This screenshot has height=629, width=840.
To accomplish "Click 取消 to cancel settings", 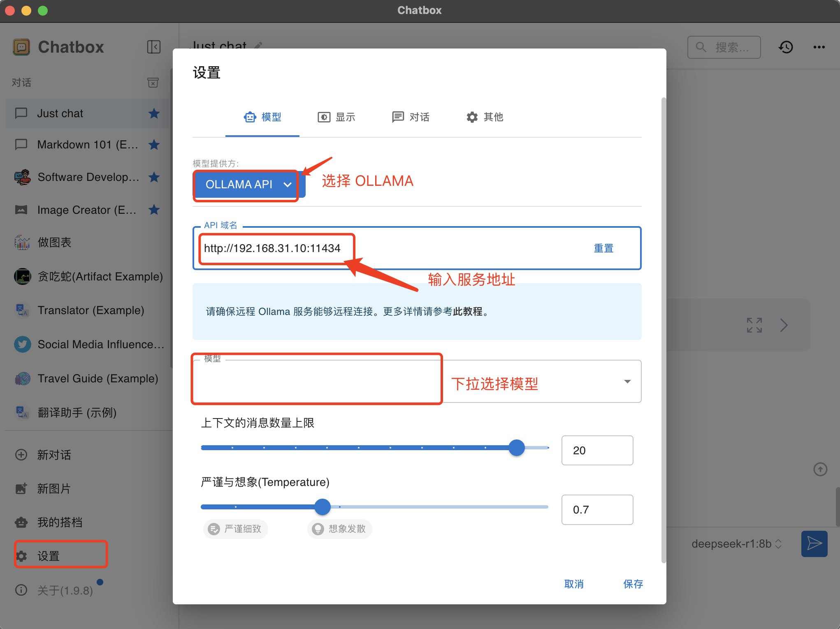I will pyautogui.click(x=574, y=584).
